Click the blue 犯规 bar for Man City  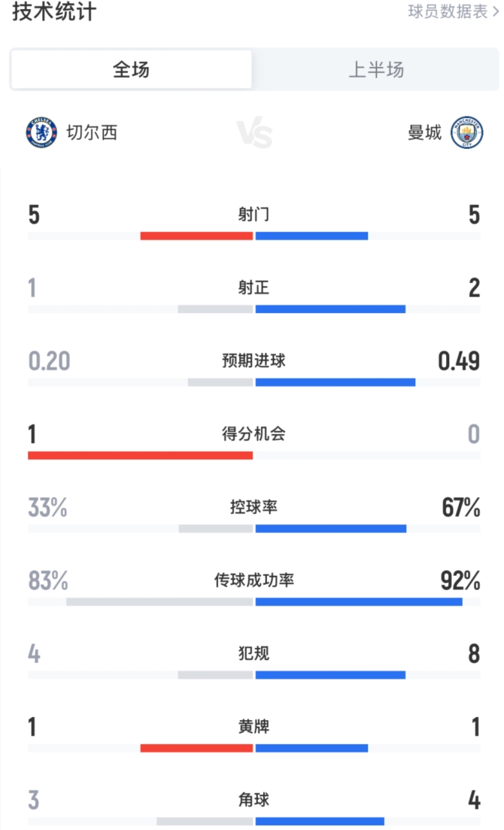(330, 675)
